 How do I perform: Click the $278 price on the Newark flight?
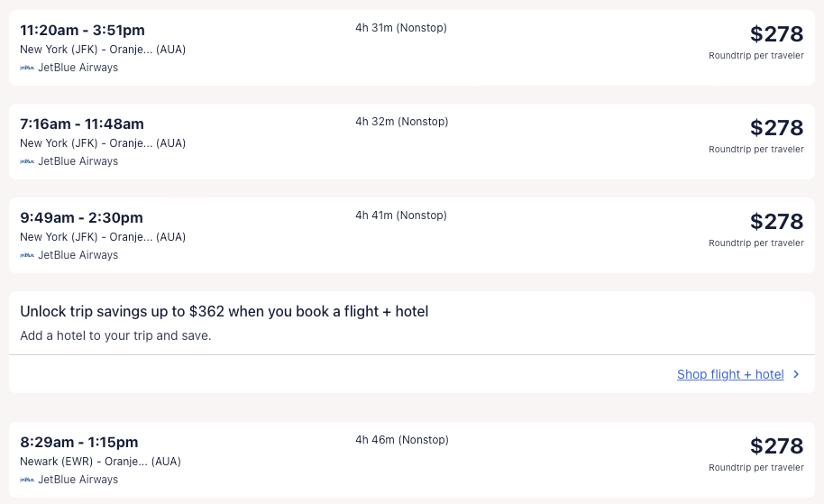(x=776, y=446)
